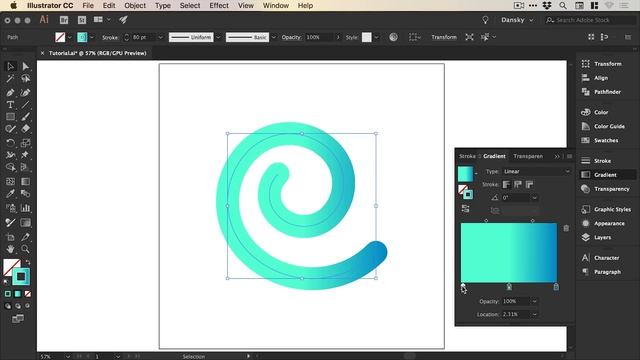640x360 pixels.
Task: Apply gradient within stroke
Action: point(507,184)
